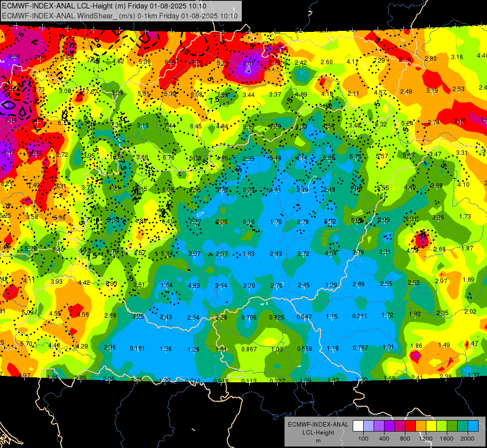
Task: Click the wind shear value 9.06
Action: [14, 57]
